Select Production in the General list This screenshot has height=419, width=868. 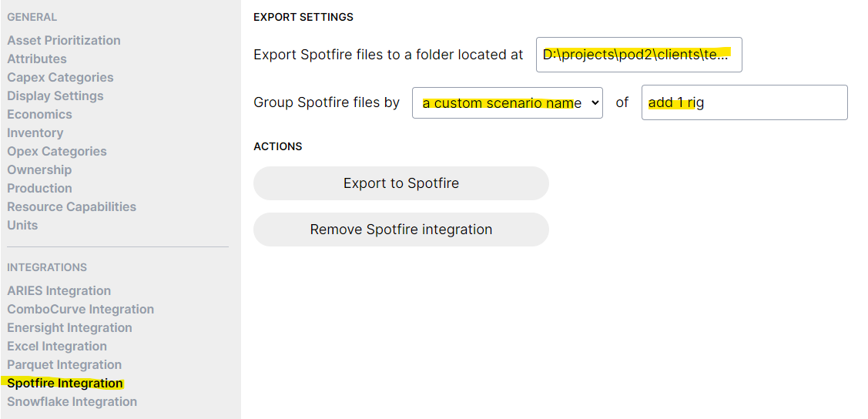coord(39,188)
